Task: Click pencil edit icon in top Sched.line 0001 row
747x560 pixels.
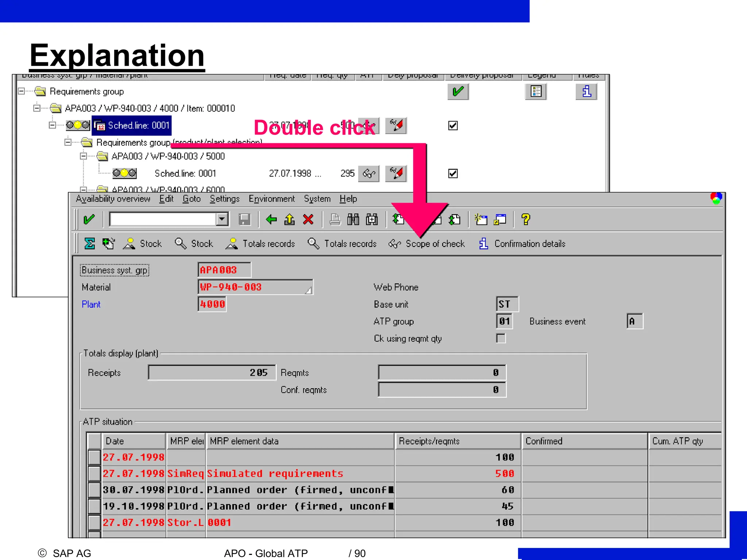Action: pyautogui.click(x=396, y=126)
